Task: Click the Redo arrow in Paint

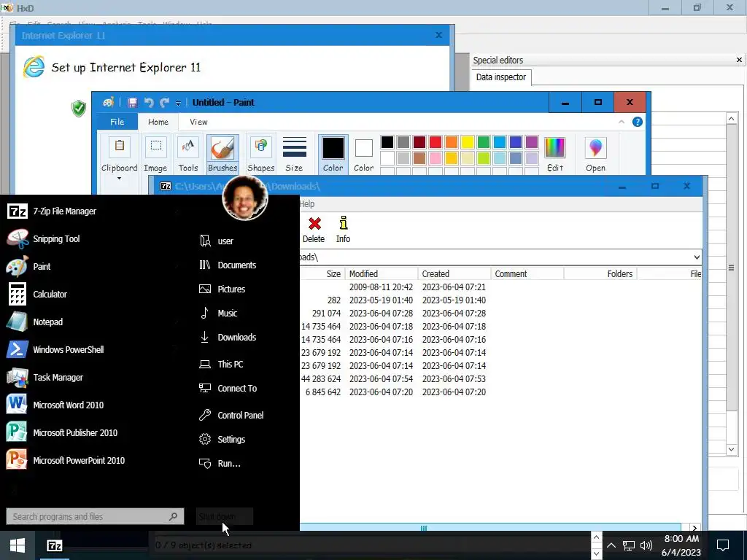Action: 165,102
